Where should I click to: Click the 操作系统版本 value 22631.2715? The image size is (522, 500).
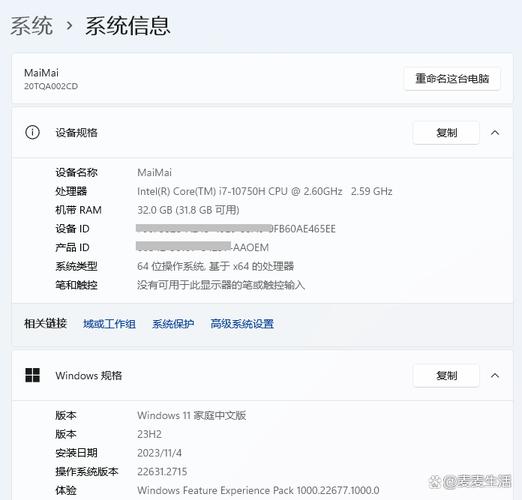162,471
